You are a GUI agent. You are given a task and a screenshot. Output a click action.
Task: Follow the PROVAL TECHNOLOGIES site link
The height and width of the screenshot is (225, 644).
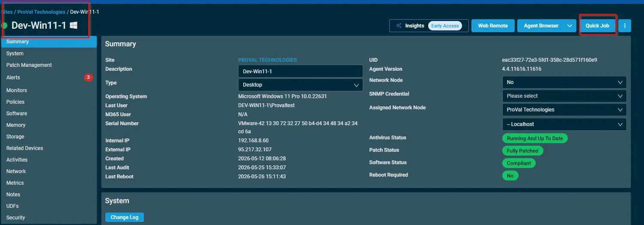click(x=268, y=60)
